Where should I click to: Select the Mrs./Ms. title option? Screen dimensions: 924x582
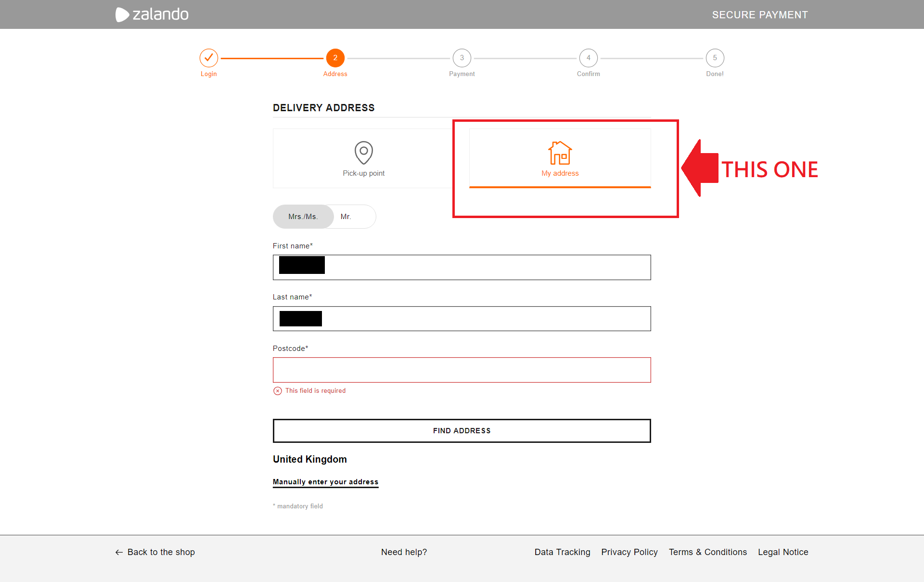pyautogui.click(x=303, y=217)
